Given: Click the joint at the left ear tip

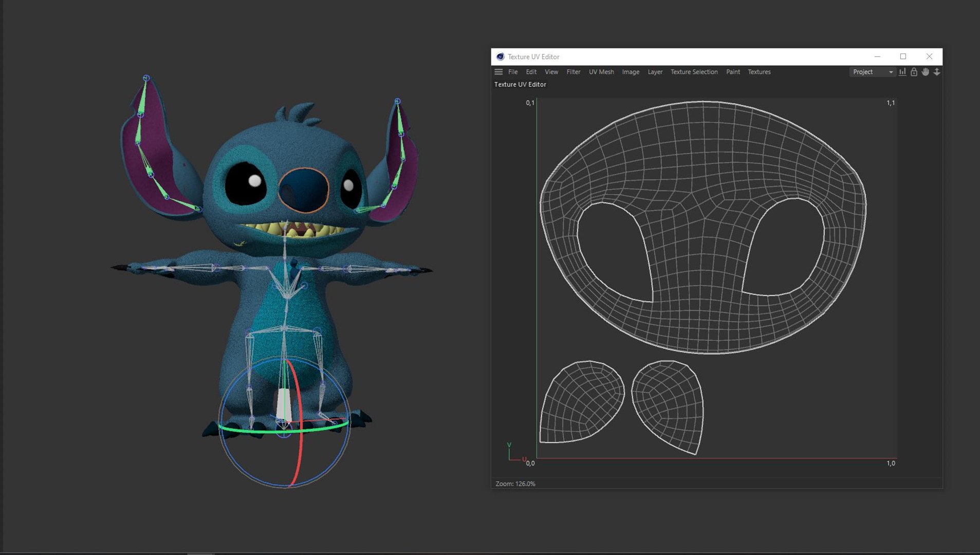Looking at the screenshot, I should point(146,78).
